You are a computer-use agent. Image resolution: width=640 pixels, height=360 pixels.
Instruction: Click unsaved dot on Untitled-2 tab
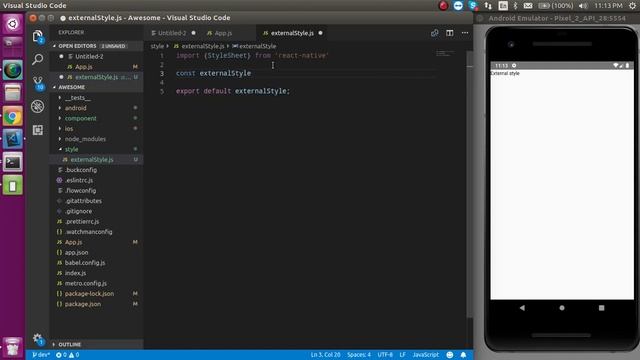click(x=193, y=33)
